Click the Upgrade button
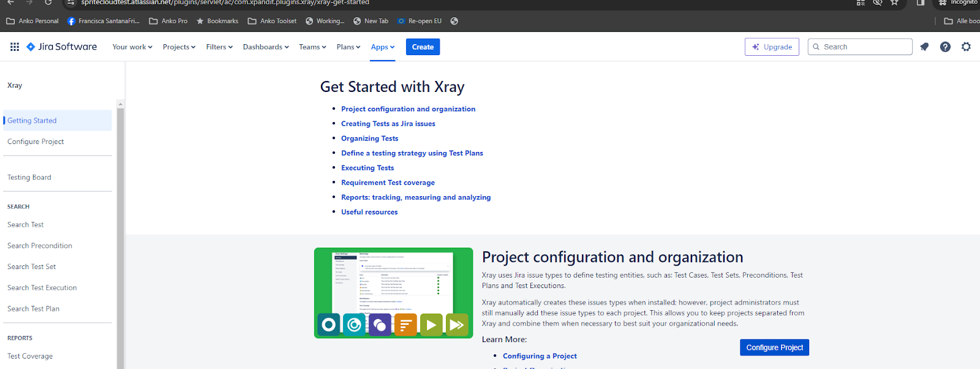This screenshot has height=369, width=980. click(772, 47)
